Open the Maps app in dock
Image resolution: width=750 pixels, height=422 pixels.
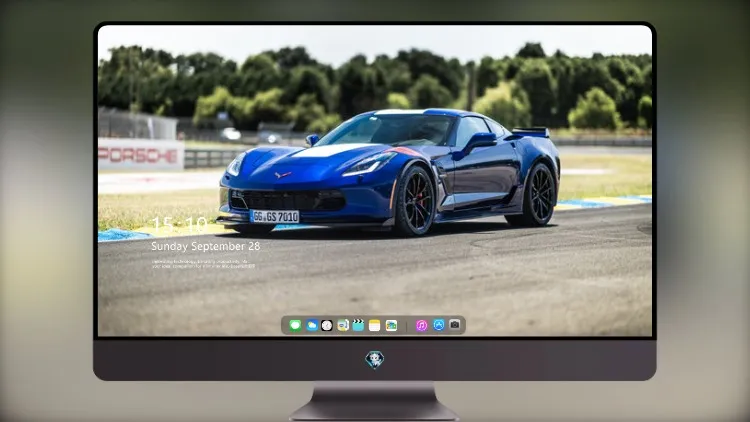point(343,325)
